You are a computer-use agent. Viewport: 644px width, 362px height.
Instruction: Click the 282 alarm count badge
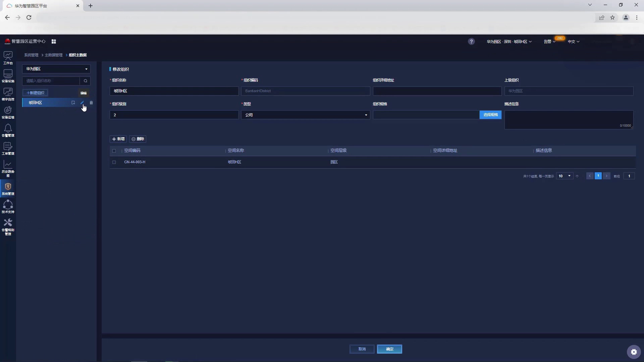point(560,38)
